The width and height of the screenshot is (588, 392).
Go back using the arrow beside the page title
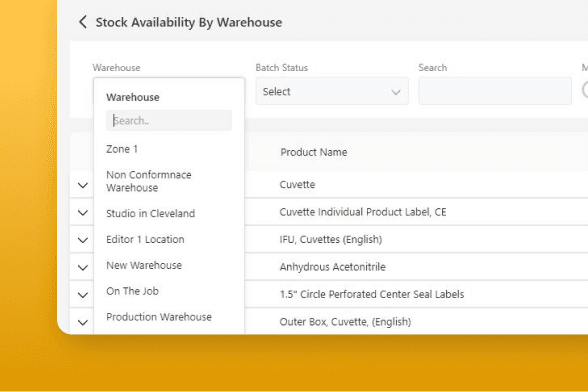click(x=83, y=22)
